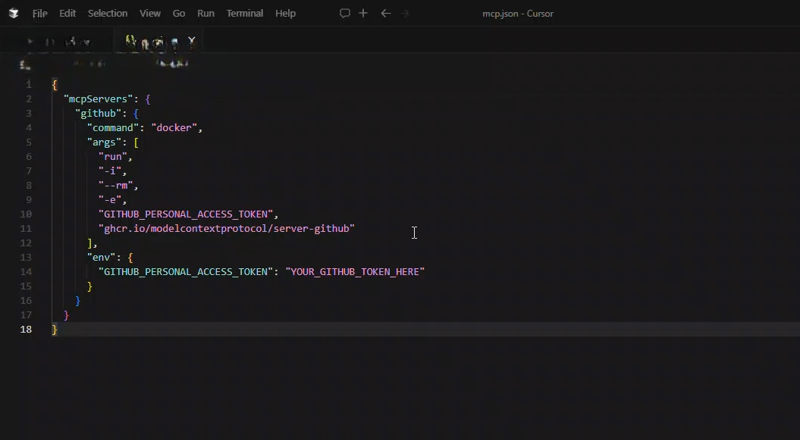Screen dimensions: 800x440
Task: Open the Terminal menu
Action: [244, 14]
